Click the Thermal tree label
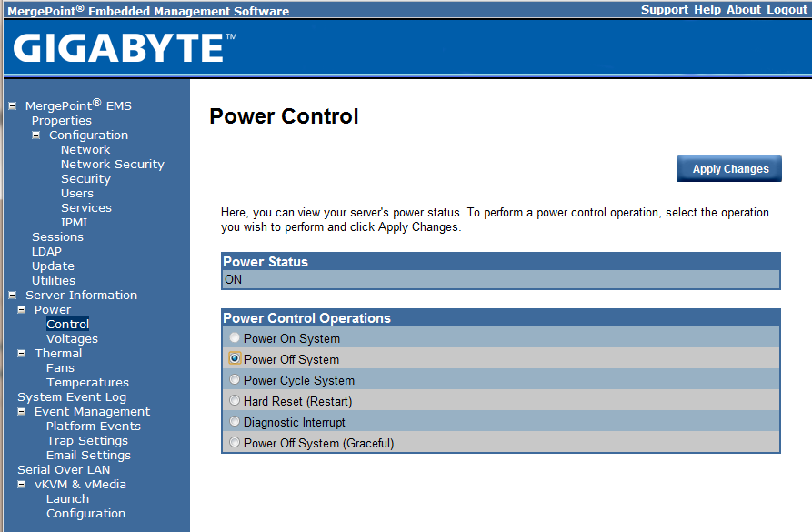The image size is (812, 532). [x=58, y=353]
